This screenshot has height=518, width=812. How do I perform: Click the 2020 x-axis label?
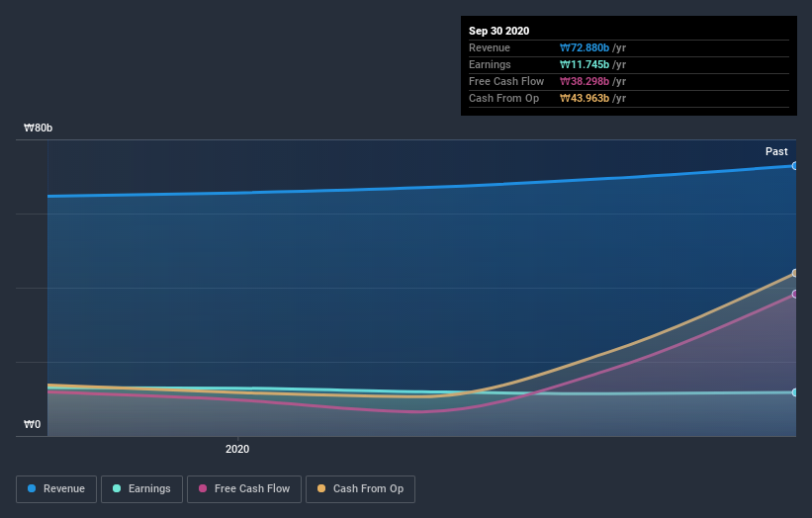pyautogui.click(x=237, y=449)
